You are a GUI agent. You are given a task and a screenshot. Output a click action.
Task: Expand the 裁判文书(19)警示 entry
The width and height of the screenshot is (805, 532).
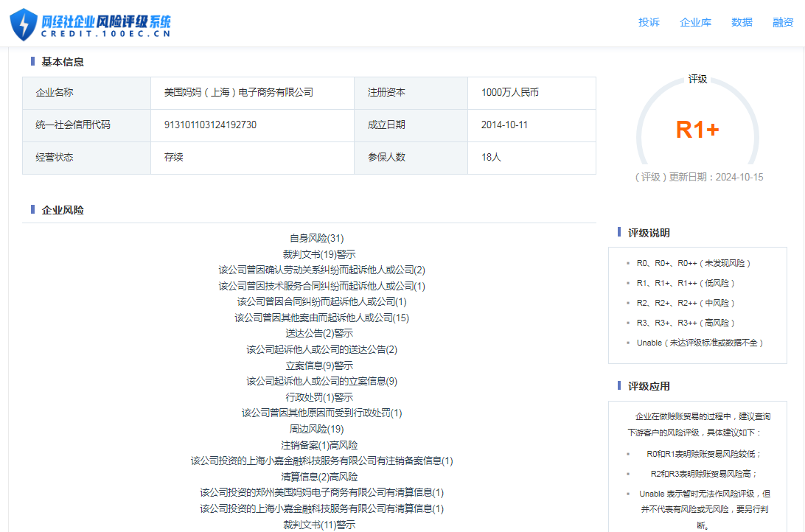319,254
